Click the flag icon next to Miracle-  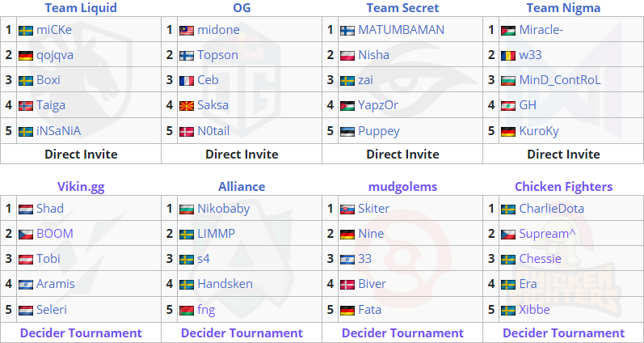pos(508,31)
